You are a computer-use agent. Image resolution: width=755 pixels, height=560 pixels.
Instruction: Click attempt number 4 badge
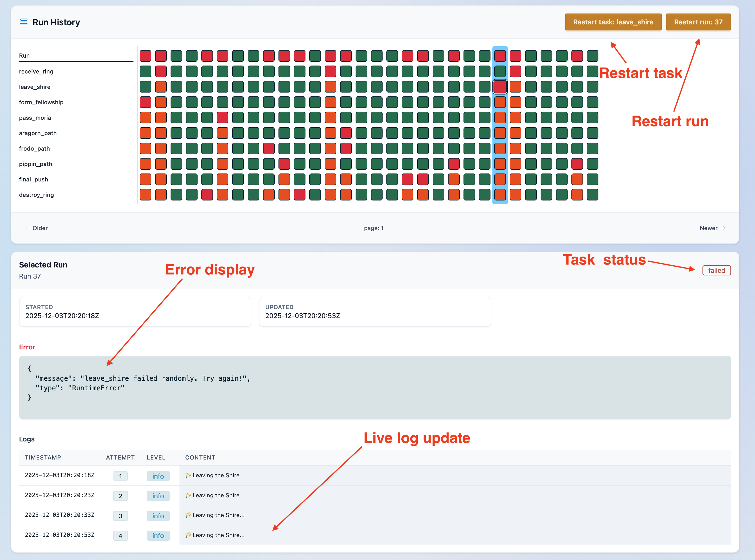[120, 536]
